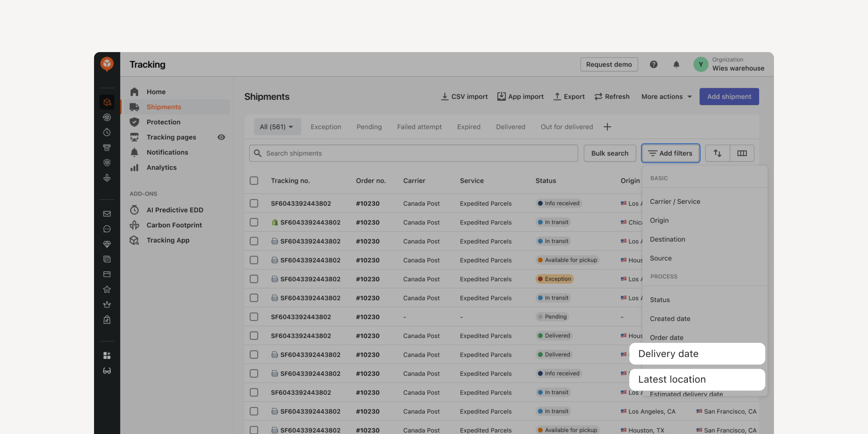Switch to the Expired tab
This screenshot has width=868, height=434.
coord(468,127)
